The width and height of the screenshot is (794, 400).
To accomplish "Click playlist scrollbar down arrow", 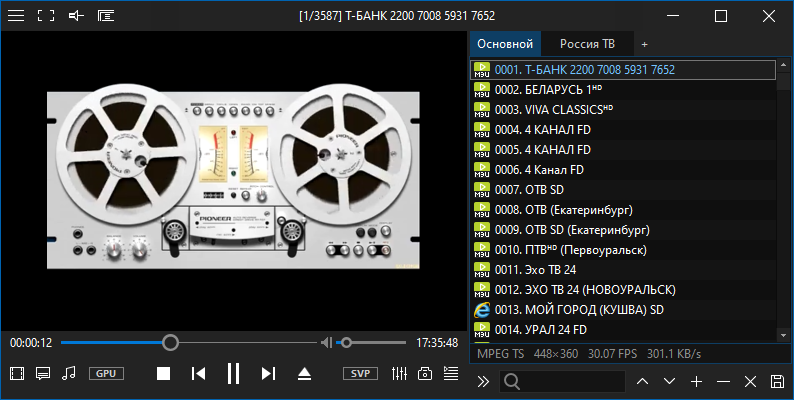I will click(784, 335).
